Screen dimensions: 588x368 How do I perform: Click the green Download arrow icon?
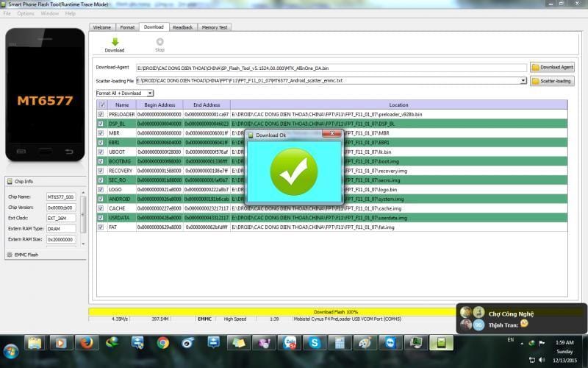coord(115,42)
